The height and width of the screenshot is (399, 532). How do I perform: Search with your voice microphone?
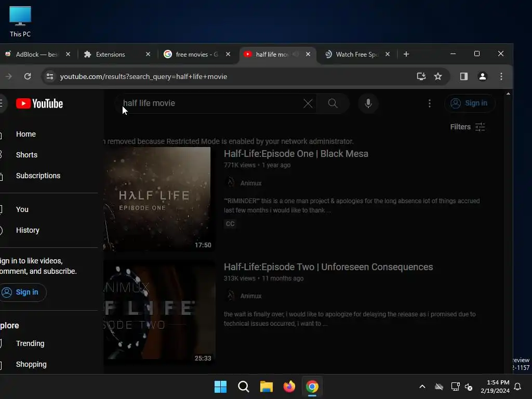(368, 103)
